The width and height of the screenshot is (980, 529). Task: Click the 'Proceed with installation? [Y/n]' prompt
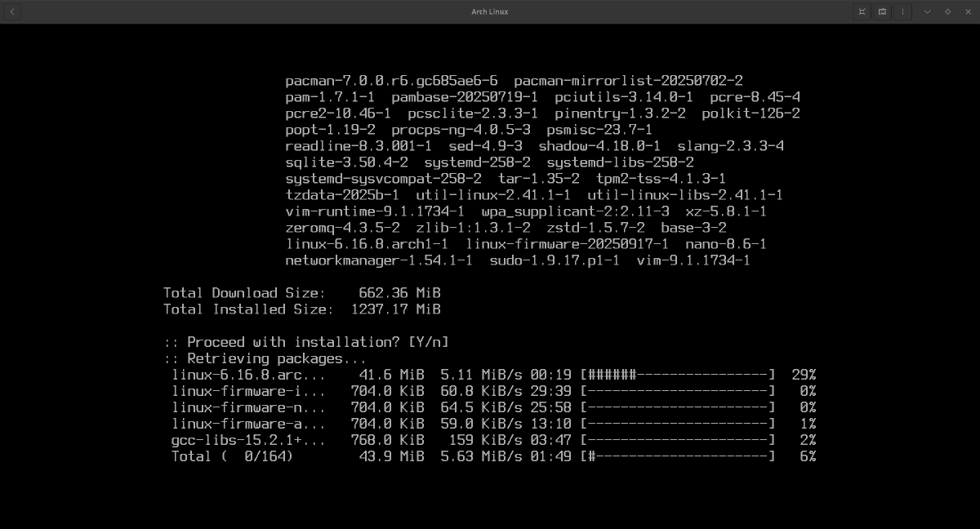[x=306, y=342]
